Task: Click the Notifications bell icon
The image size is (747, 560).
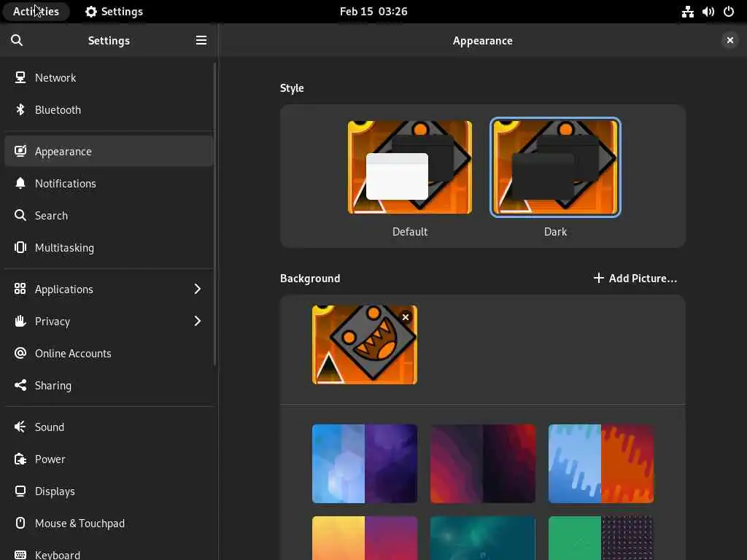Action: 20,183
